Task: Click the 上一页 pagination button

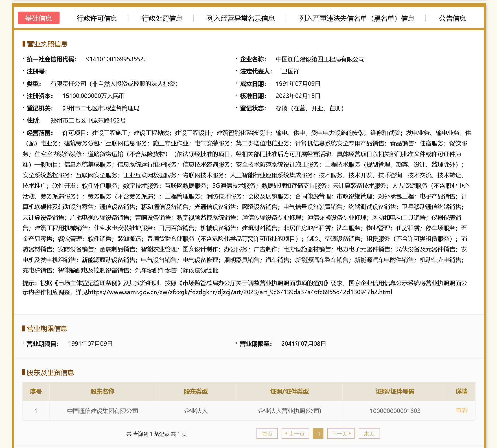Action: pos(295,434)
